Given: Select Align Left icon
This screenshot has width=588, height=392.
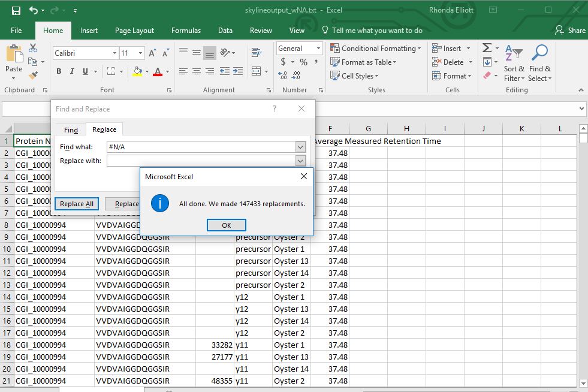Looking at the screenshot, I should tap(183, 71).
